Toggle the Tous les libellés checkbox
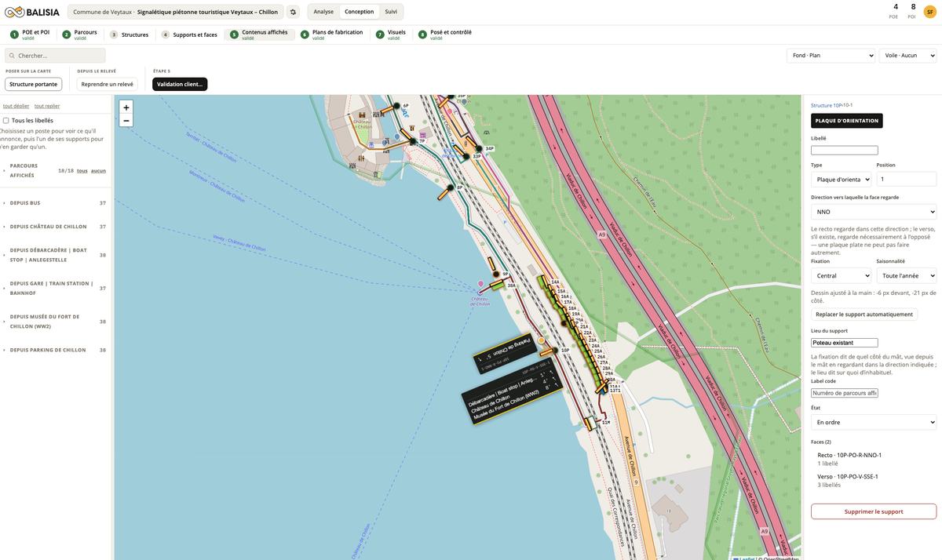The width and height of the screenshot is (942, 560). pyautogui.click(x=6, y=121)
